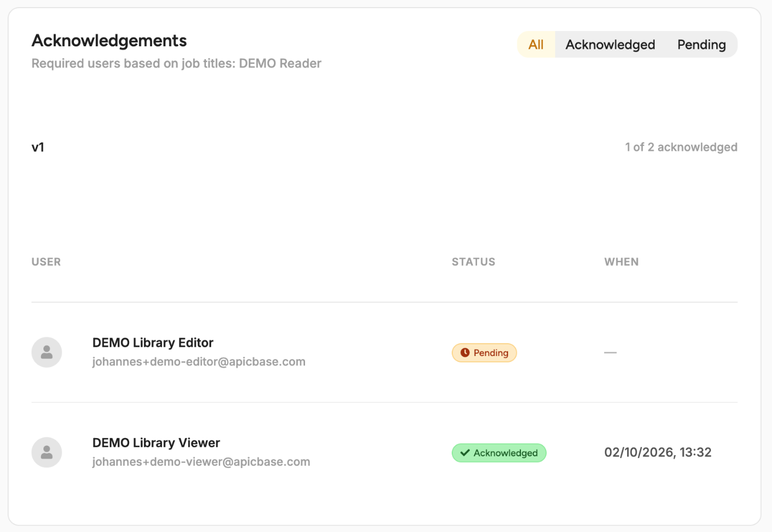Select the All filter tab

pyautogui.click(x=536, y=45)
